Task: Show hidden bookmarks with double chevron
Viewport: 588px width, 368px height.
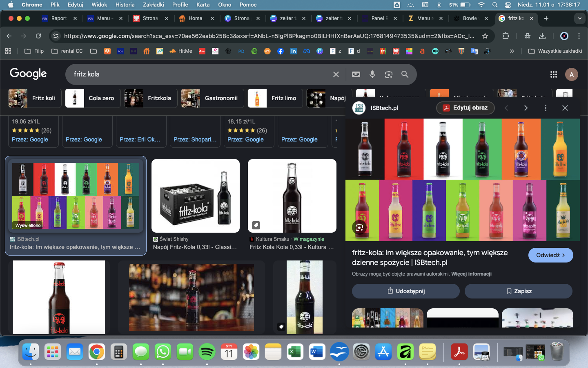Action: click(512, 51)
